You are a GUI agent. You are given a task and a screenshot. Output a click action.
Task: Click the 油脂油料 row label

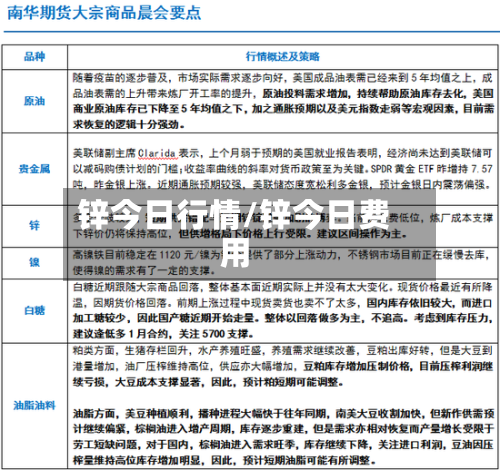point(34,406)
